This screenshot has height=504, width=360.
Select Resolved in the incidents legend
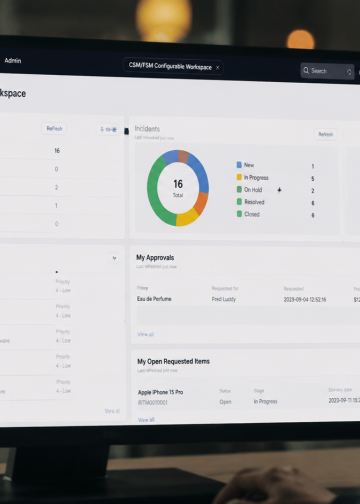click(x=254, y=202)
